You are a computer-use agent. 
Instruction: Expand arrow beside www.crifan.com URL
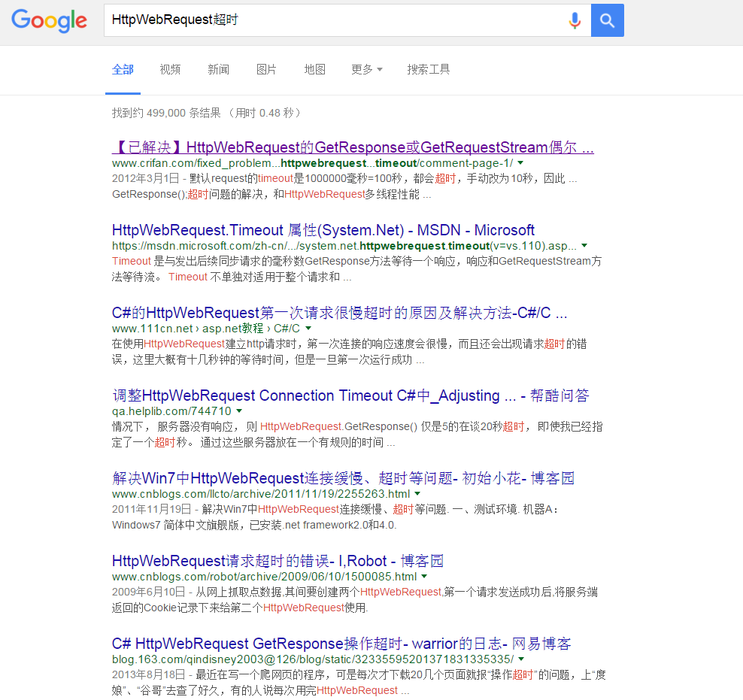coord(520,162)
